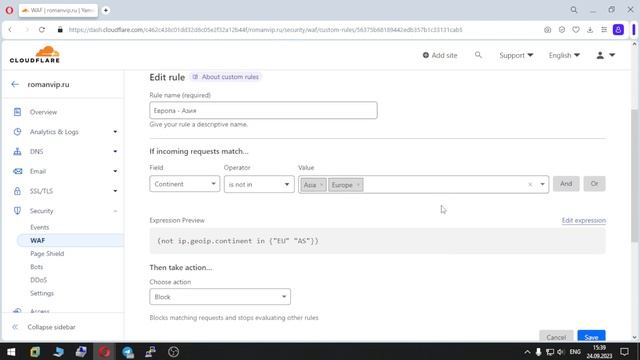The image size is (640, 360).
Task: Open the Support dropdown menu
Action: pos(516,55)
